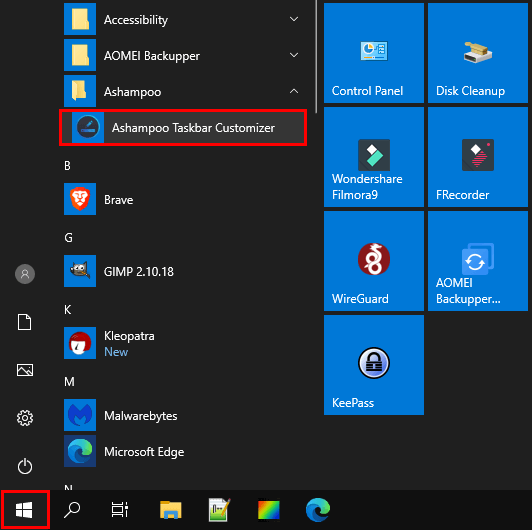
Task: Click the app list scrollbar
Action: click(x=316, y=56)
